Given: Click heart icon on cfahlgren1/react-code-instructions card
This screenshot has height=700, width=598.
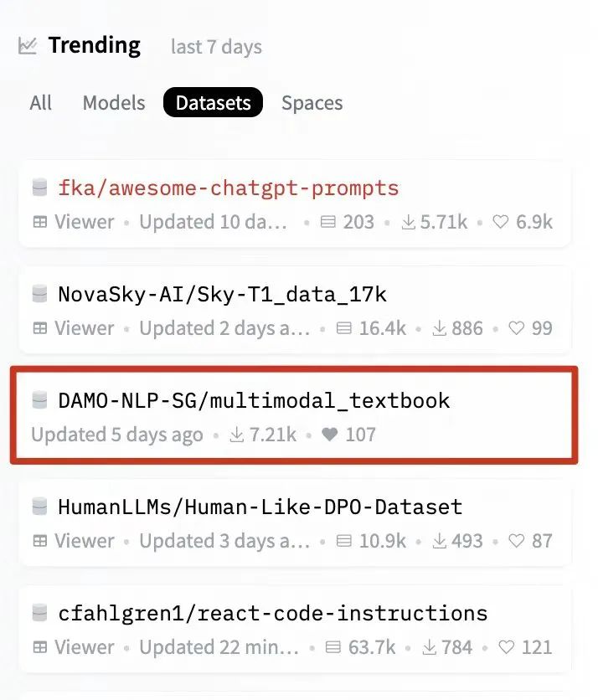Looking at the screenshot, I should (505, 647).
